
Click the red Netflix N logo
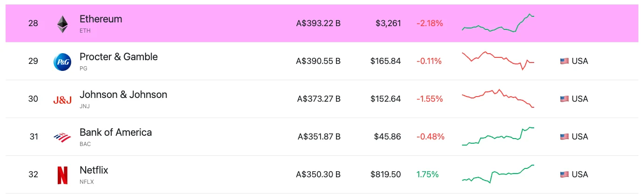62,175
